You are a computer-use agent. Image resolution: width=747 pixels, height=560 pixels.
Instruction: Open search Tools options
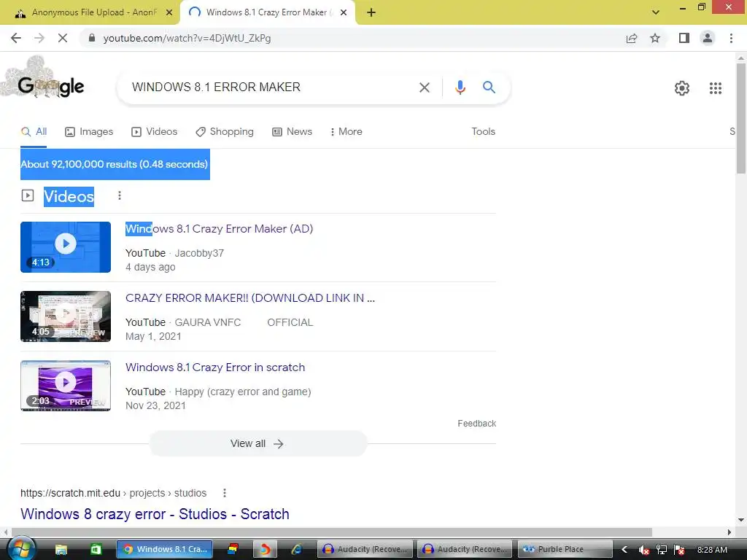click(483, 132)
